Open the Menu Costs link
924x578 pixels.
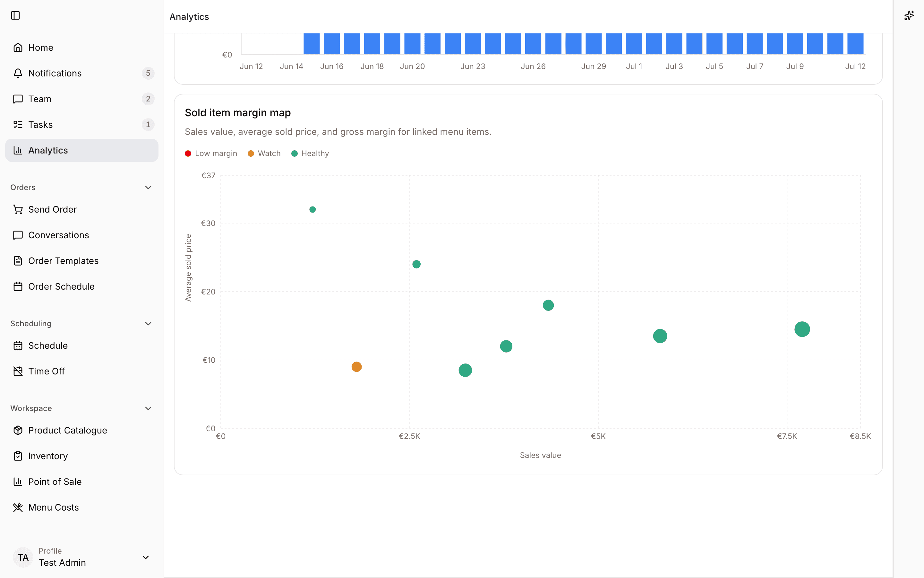(82, 507)
